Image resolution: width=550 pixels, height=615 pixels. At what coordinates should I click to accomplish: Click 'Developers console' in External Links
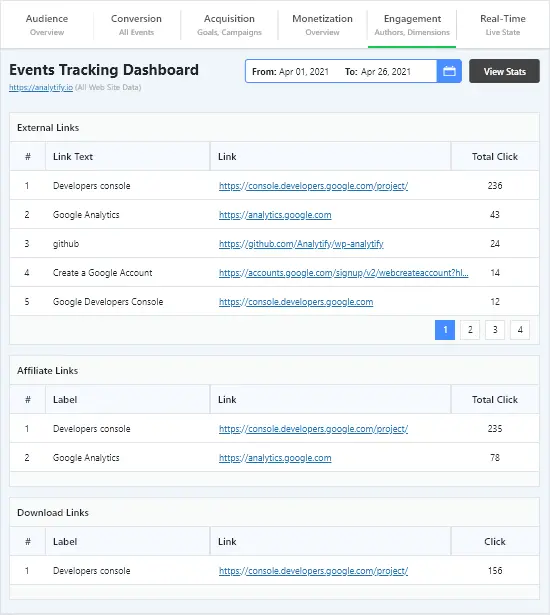[91, 186]
